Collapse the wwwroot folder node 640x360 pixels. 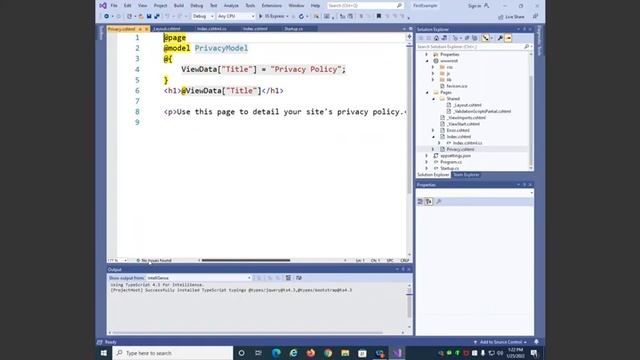[x=427, y=61]
